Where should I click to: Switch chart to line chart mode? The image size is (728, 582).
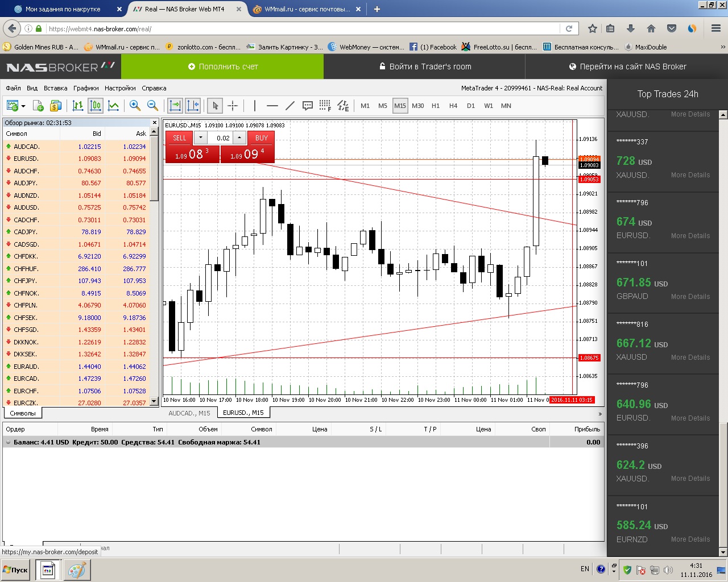click(x=113, y=106)
